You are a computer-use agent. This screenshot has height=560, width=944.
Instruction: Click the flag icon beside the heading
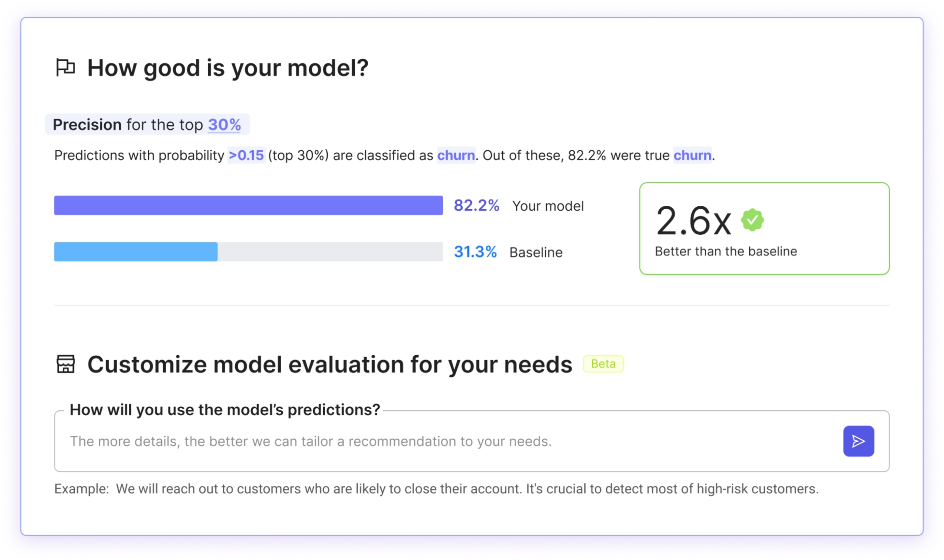pos(67,68)
